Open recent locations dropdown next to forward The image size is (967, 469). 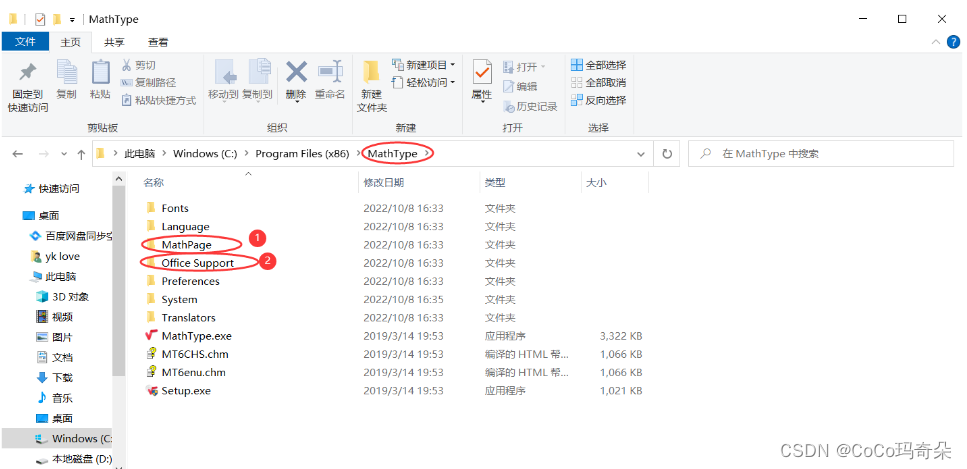coord(64,154)
